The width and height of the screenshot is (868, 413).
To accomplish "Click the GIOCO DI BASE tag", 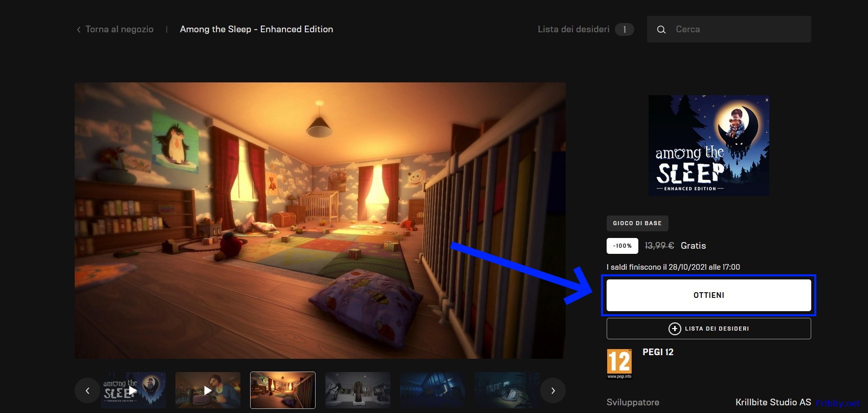I will [x=637, y=223].
